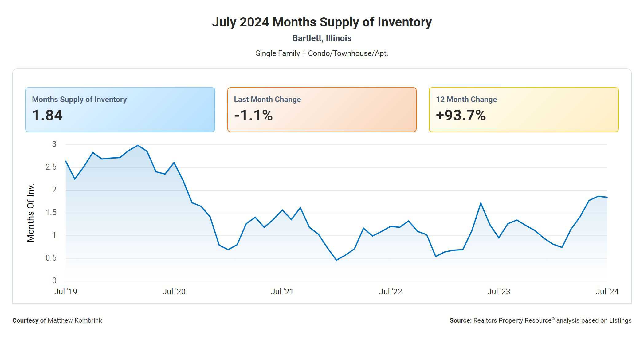644x338 pixels.
Task: Click the "Jul '21" x-axis label
Action: 282,292
